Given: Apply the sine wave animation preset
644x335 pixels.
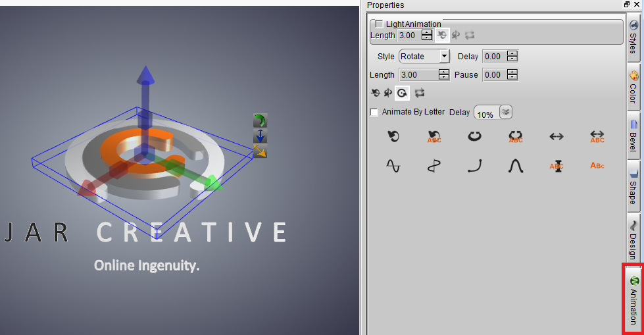Looking at the screenshot, I should pos(393,166).
